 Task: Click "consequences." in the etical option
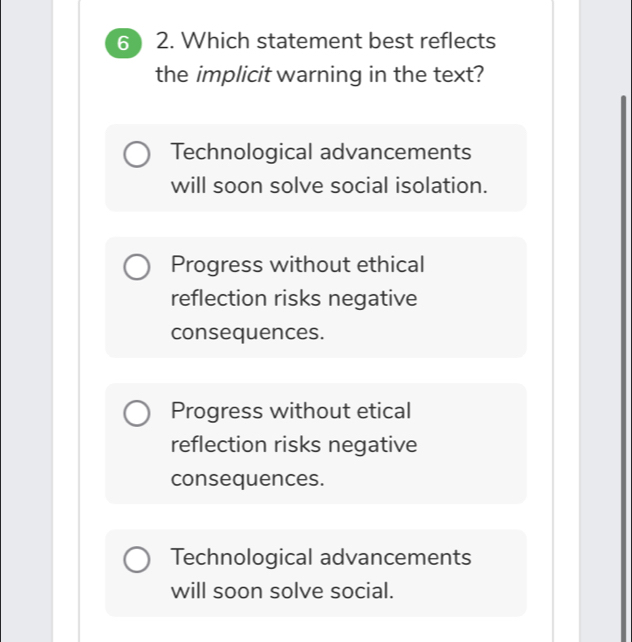click(x=248, y=478)
